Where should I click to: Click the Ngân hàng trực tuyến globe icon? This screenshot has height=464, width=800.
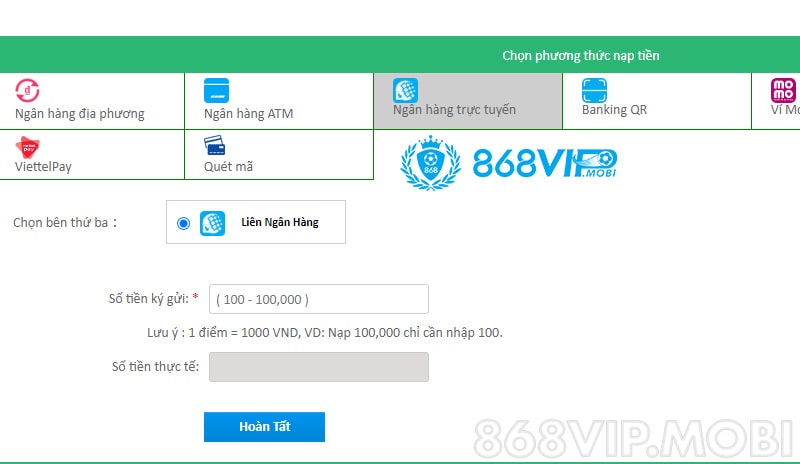[x=405, y=90]
